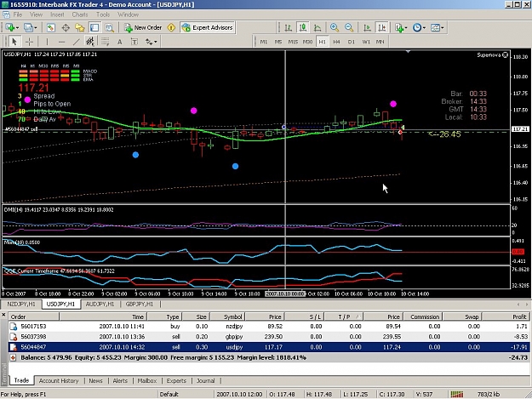The width and height of the screenshot is (532, 399).
Task: Switch chart to H4 timeframe
Action: (x=336, y=42)
